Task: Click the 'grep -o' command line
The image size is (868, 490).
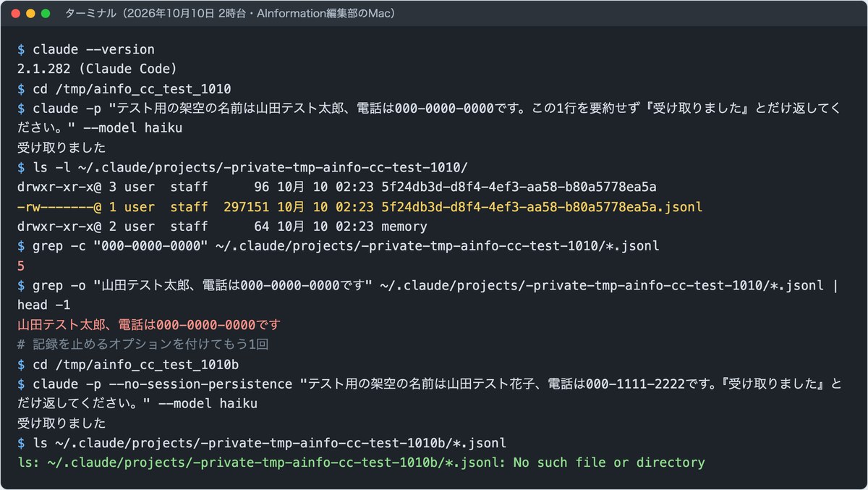Action: [x=427, y=285]
